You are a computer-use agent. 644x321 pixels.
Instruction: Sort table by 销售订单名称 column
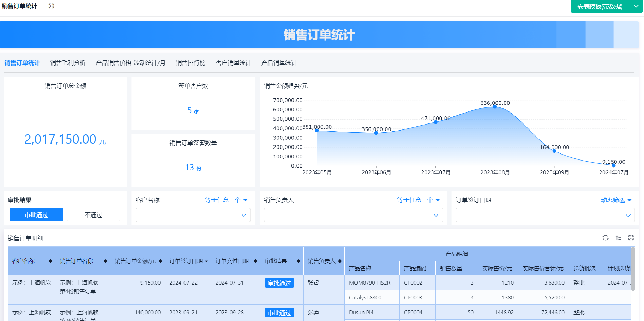(x=106, y=261)
